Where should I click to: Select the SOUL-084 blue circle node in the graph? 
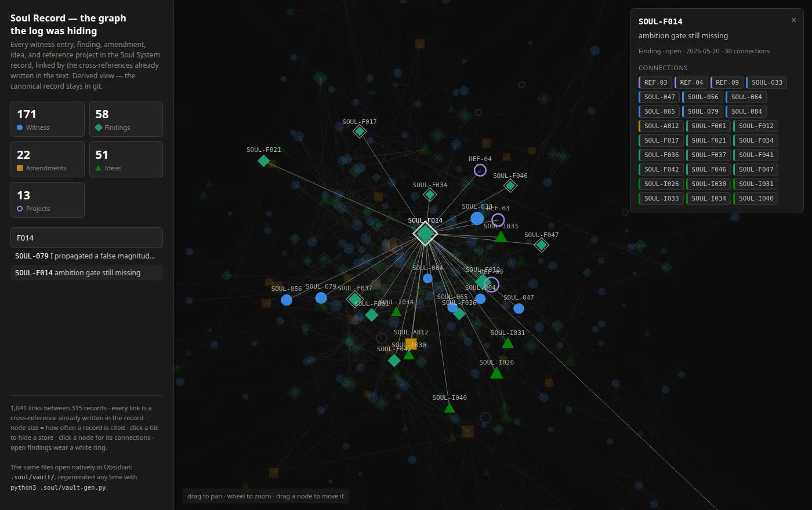coord(427,278)
